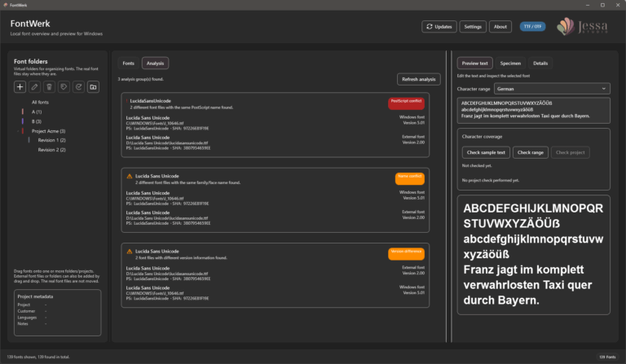Screen dimensions: 626x364
Task: Click the Check sample text button
Action: [x=486, y=152]
